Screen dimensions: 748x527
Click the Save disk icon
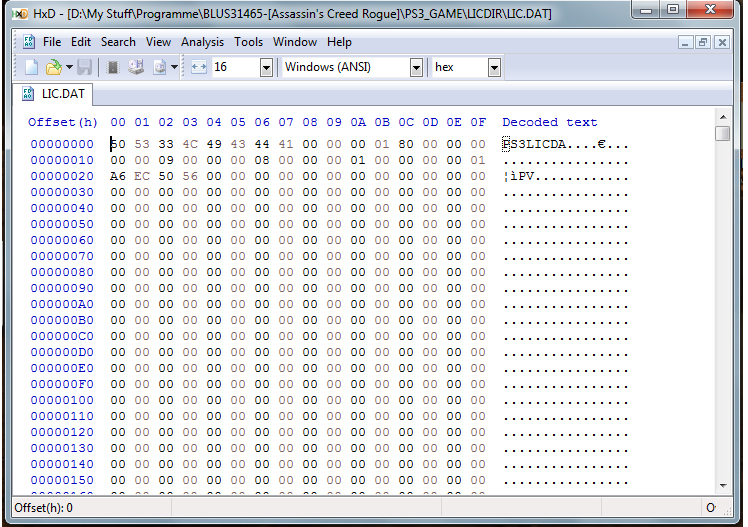tap(85, 67)
